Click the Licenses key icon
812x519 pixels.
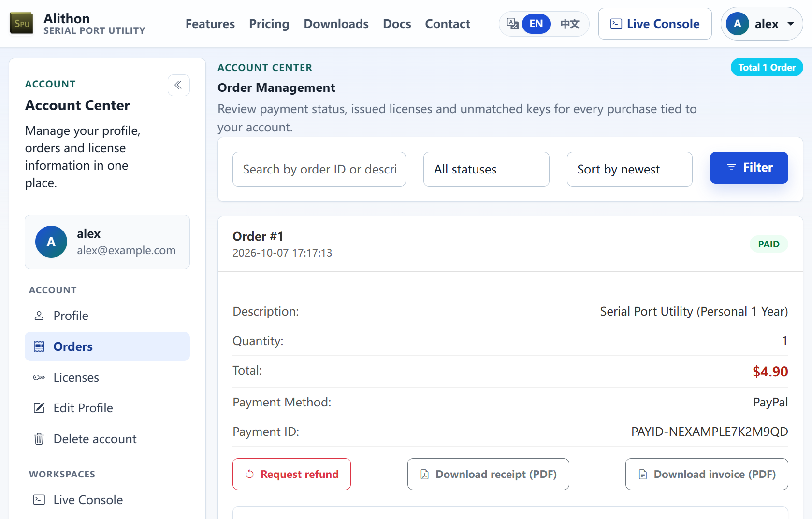[39, 377]
